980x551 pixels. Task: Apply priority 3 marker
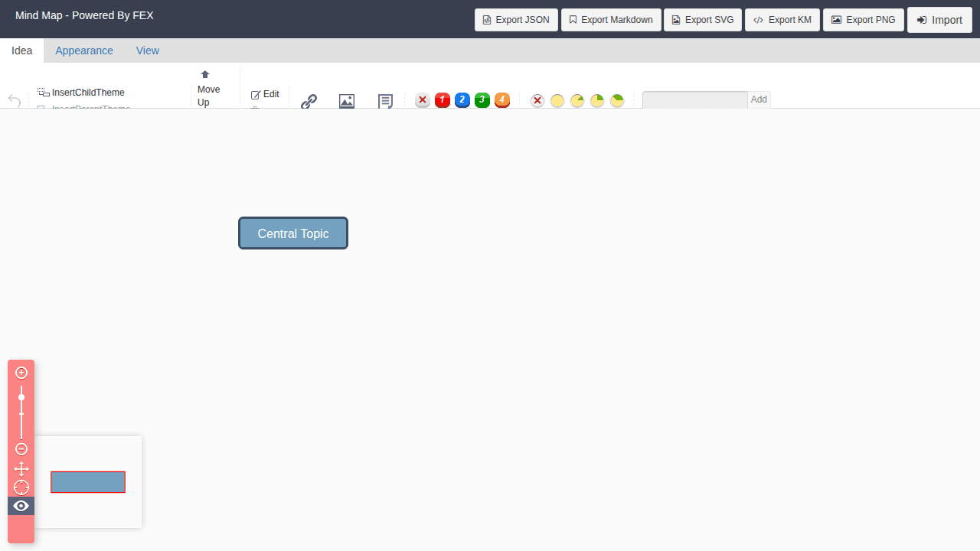(482, 100)
